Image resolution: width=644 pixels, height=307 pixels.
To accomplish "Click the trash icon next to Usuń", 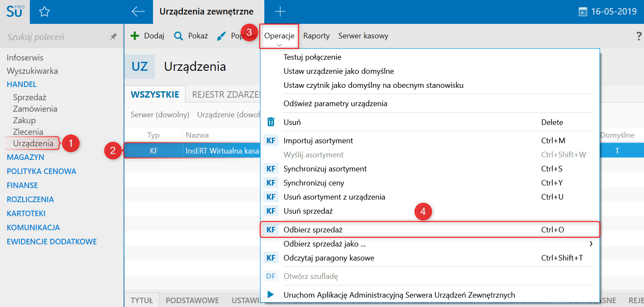I will tap(271, 122).
